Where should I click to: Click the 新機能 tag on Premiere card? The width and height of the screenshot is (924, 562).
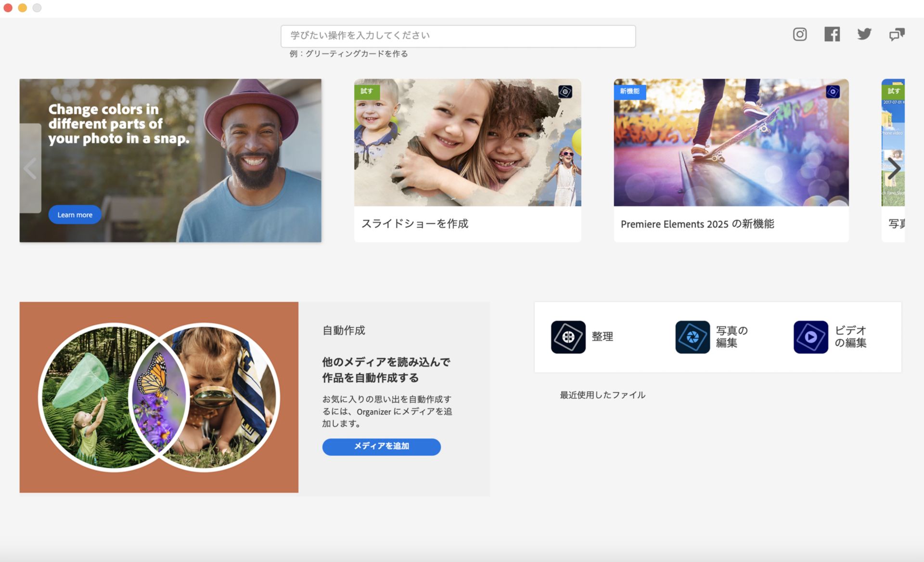click(629, 91)
